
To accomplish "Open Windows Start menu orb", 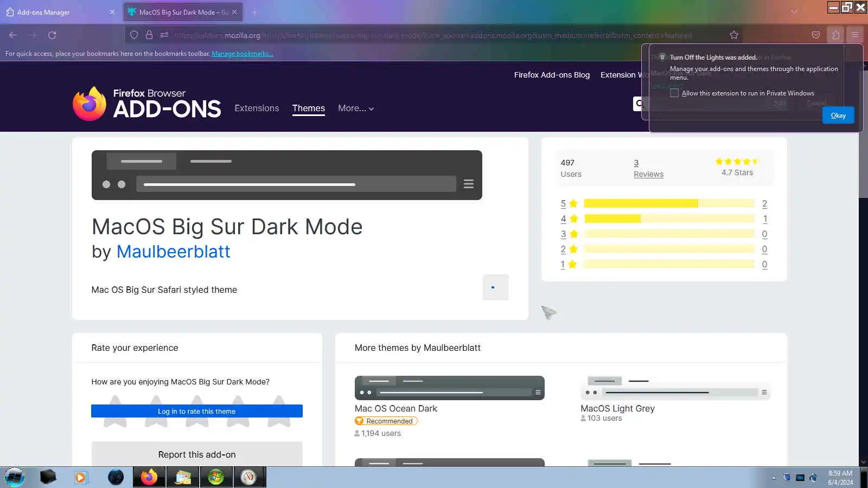I will (x=15, y=477).
